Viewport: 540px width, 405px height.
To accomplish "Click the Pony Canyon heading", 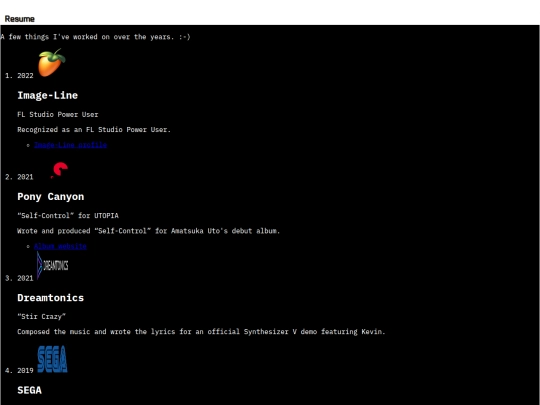I will [x=51, y=197].
